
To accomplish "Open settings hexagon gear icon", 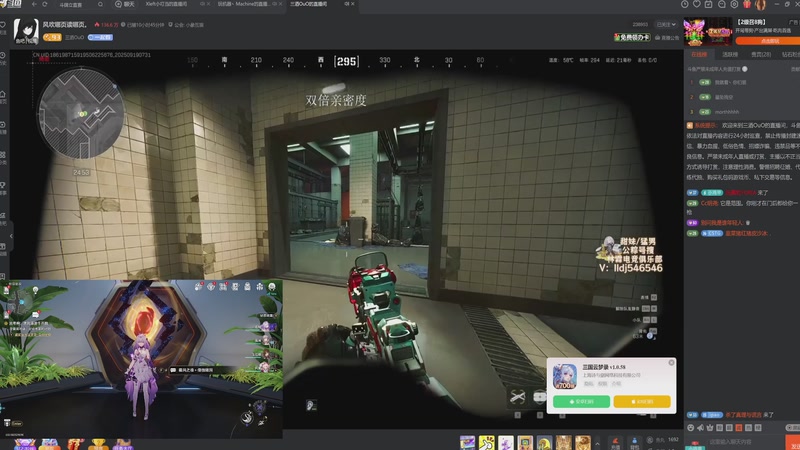I will (734, 4).
